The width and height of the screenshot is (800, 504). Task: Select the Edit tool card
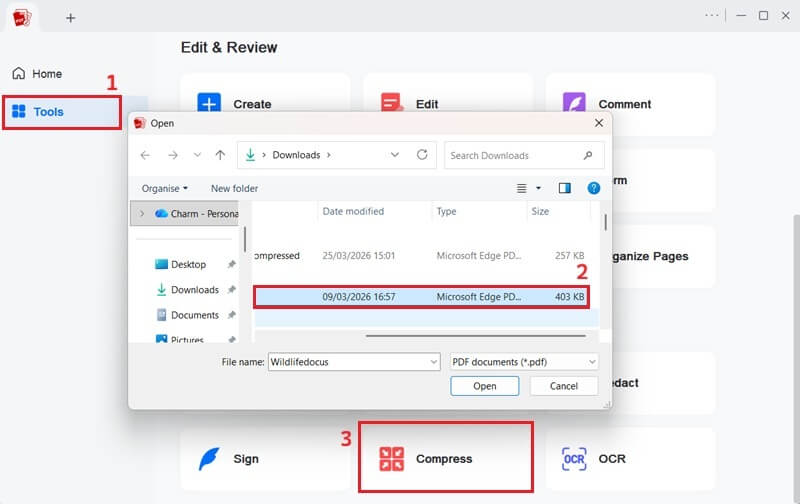pyautogui.click(x=447, y=104)
